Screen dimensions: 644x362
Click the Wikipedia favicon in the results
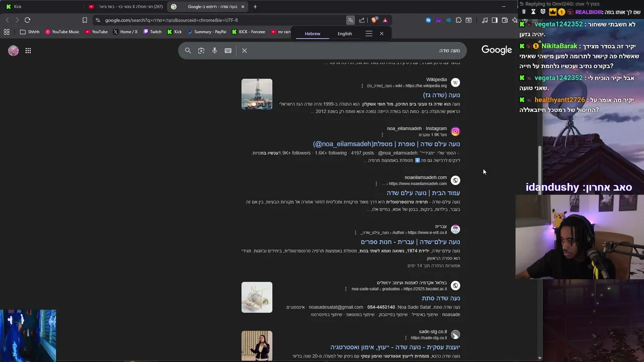coord(455,82)
